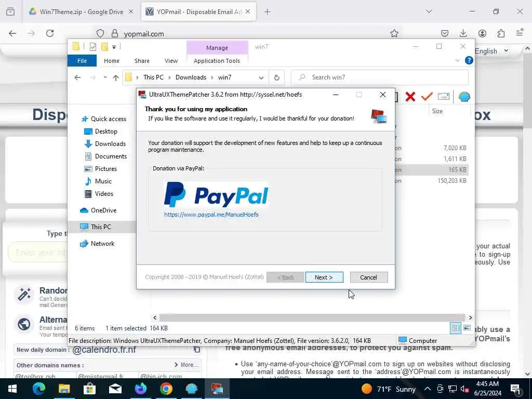Go up one folder level in Explorer
The image size is (532, 399).
pyautogui.click(x=116, y=78)
